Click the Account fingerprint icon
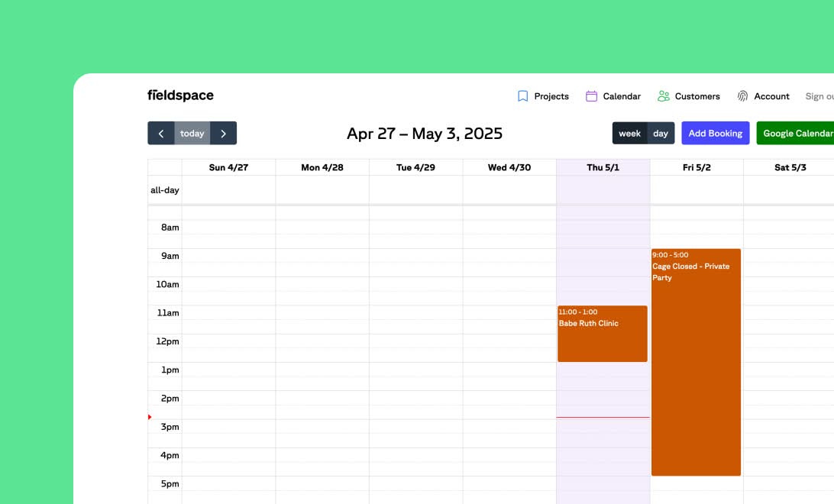 coord(742,96)
